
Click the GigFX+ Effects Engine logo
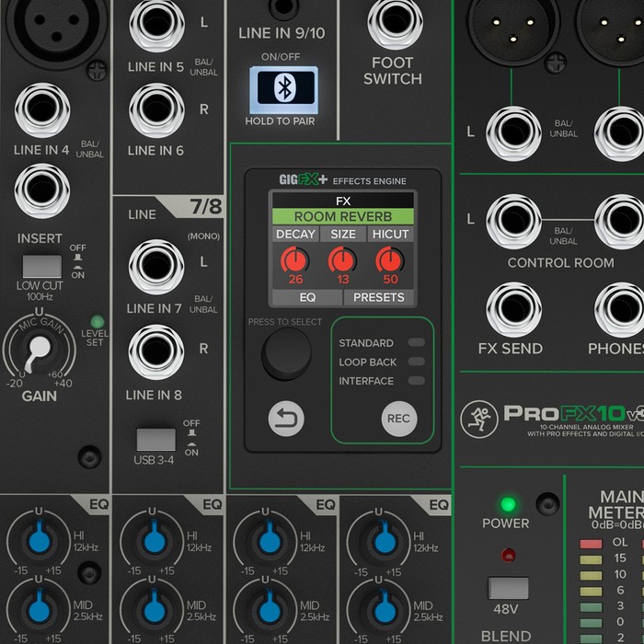point(343,180)
